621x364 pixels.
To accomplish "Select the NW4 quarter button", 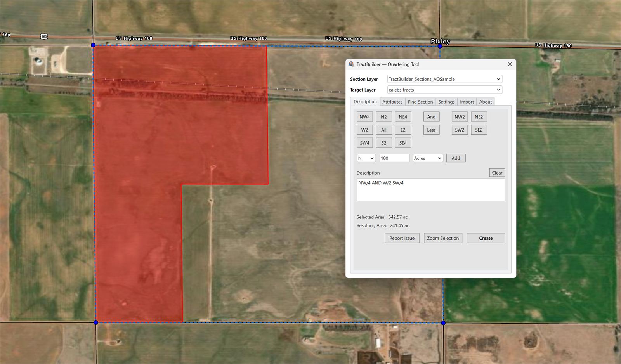I will (364, 116).
